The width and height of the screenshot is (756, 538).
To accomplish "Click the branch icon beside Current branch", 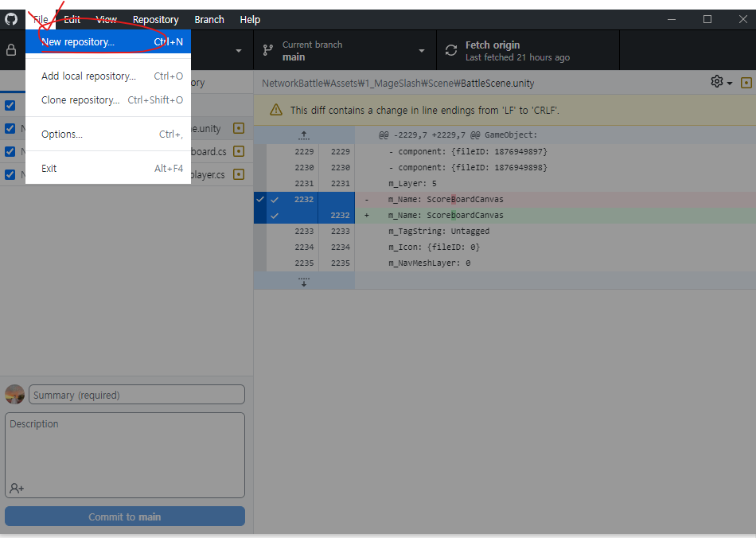I will (x=267, y=49).
